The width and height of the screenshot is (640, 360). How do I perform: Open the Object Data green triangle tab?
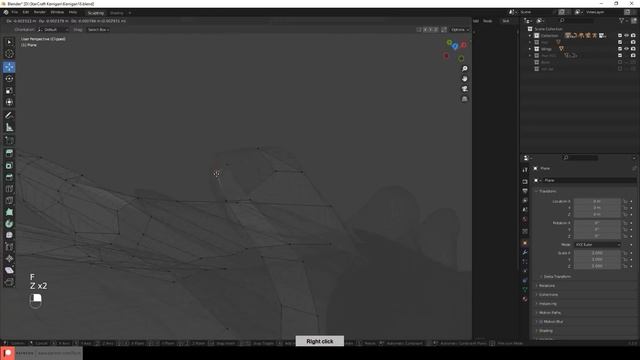click(x=525, y=289)
